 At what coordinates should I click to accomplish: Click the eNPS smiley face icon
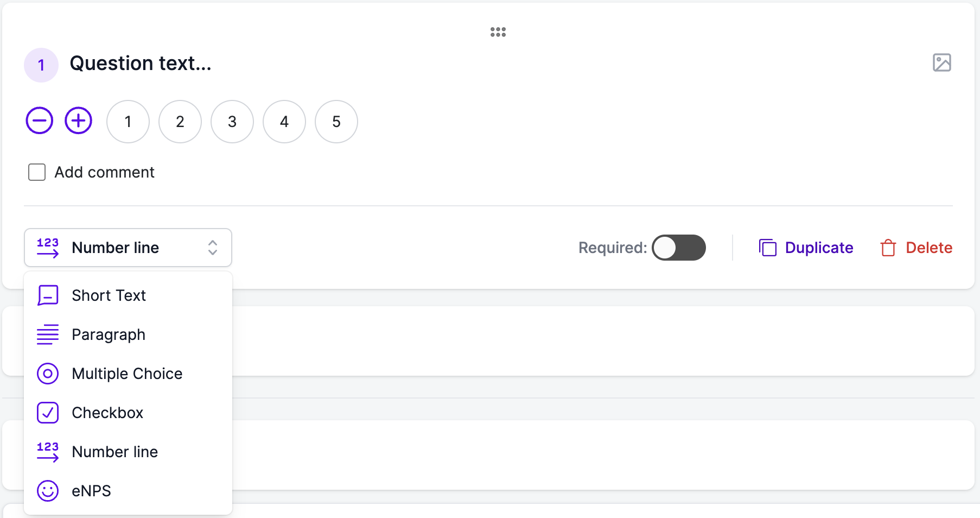click(48, 491)
